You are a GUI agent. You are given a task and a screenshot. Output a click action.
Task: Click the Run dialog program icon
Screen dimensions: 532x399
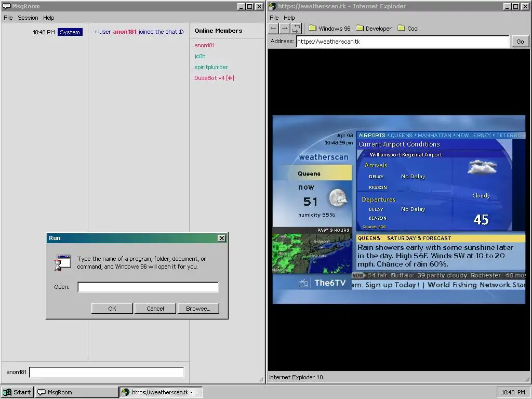[x=63, y=262]
